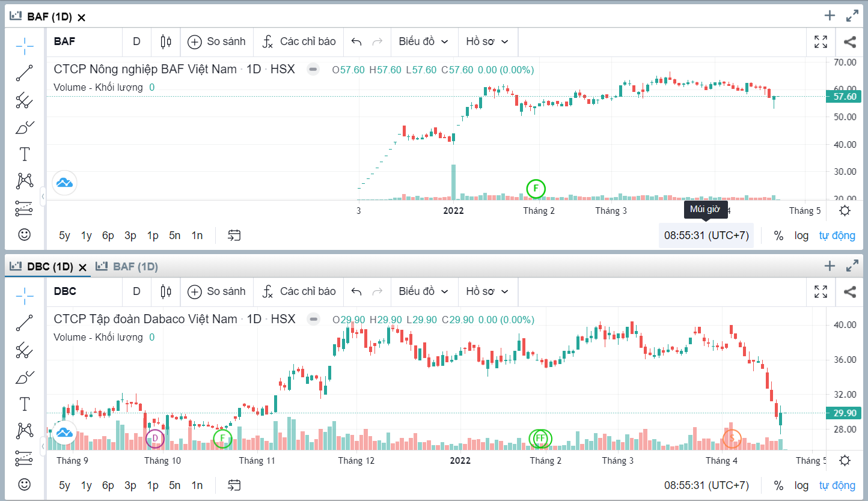Viewport: 868px width, 501px height.
Task: Select the text tool in DBC chart
Action: pyautogui.click(x=25, y=404)
